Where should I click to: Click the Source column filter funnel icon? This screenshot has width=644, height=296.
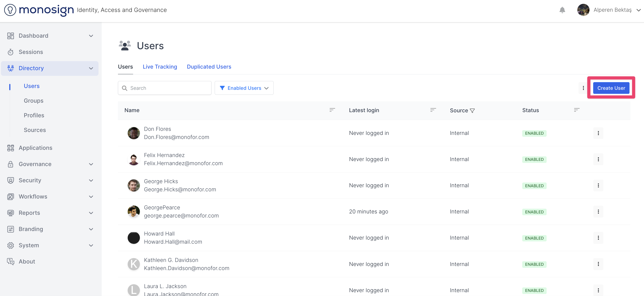[472, 111]
